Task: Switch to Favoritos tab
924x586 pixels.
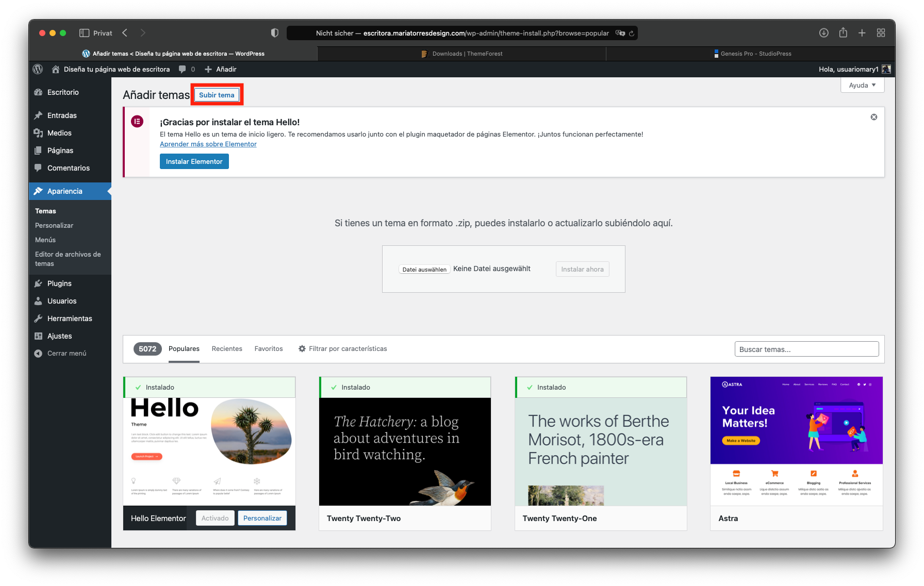Action: [x=269, y=349]
